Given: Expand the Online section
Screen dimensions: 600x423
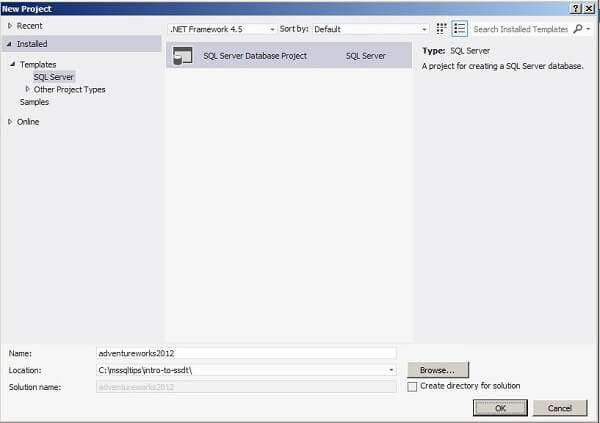Looking at the screenshot, I should pos(10,121).
